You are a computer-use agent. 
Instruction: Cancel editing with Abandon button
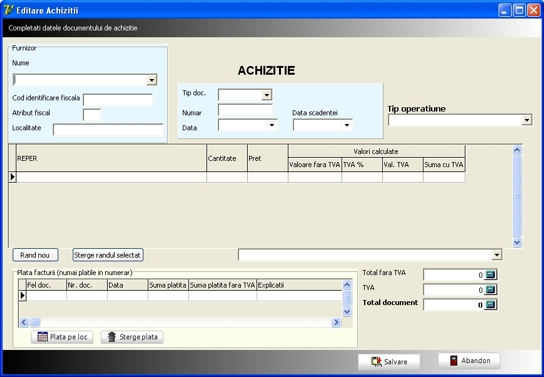pos(469,361)
